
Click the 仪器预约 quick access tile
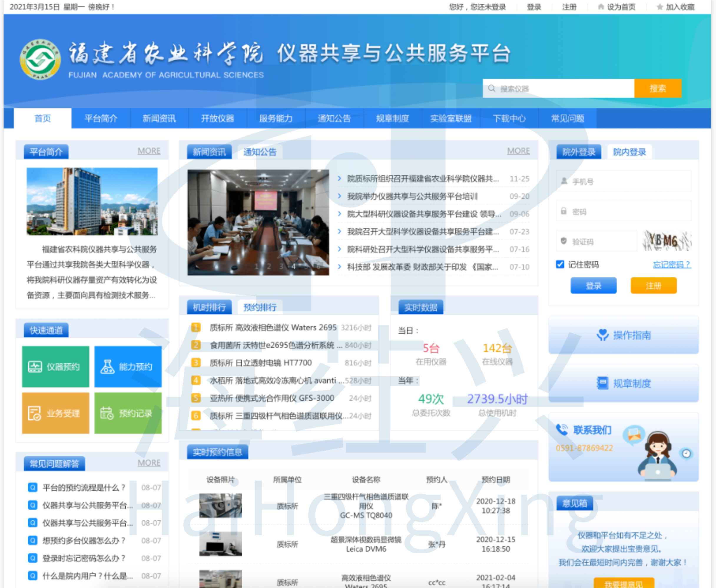point(56,366)
